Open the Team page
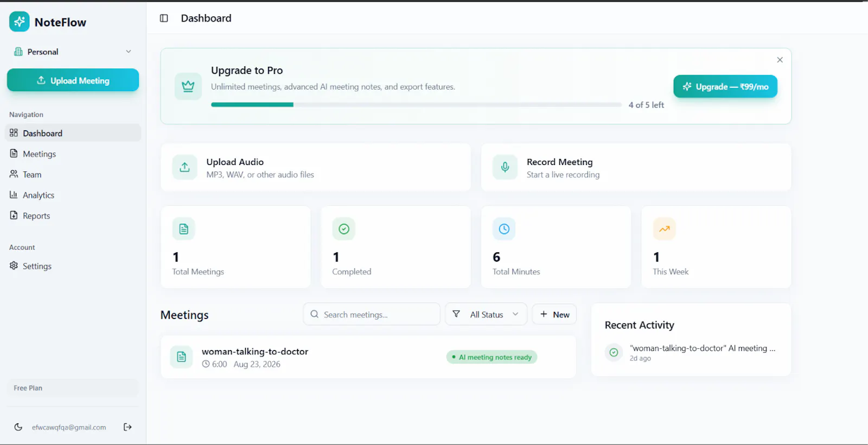This screenshot has width=868, height=445. (73, 174)
